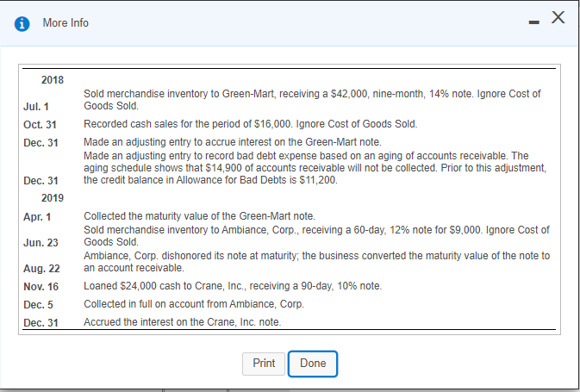Screen dimensions: 580x392
Task: Click the bad debt expense aging entry text
Action: point(315,168)
